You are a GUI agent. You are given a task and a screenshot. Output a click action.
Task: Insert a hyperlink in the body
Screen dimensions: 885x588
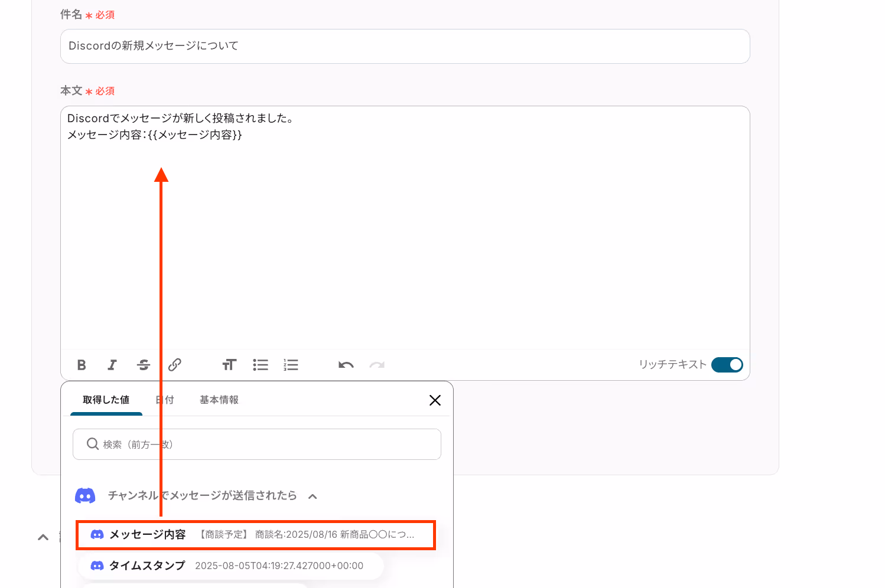pyautogui.click(x=174, y=365)
